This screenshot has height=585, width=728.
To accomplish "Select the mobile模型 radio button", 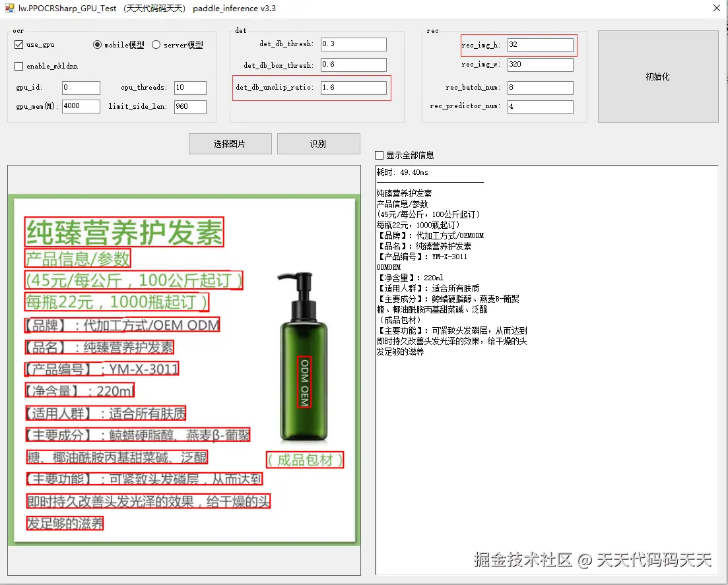I will 98,45.
